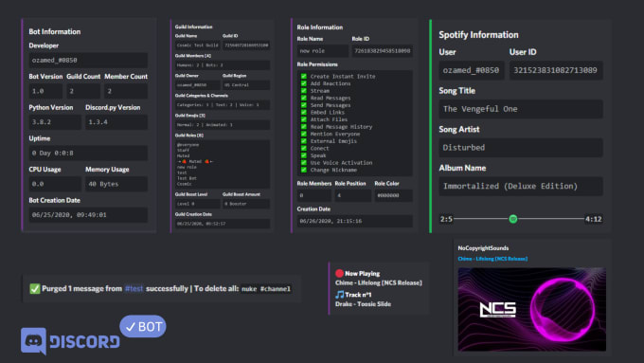The width and height of the screenshot is (644, 363).
Task: Click the nuke #channel code snippet
Action: coord(266,288)
